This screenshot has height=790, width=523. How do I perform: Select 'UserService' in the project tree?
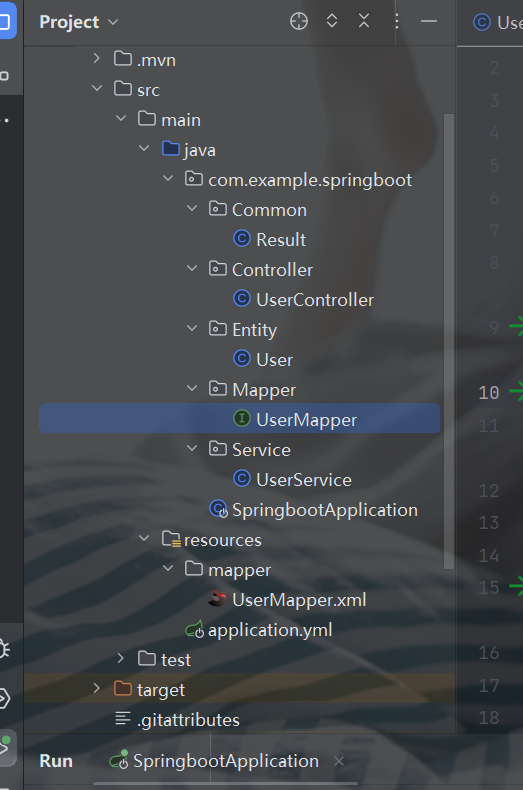click(x=304, y=480)
